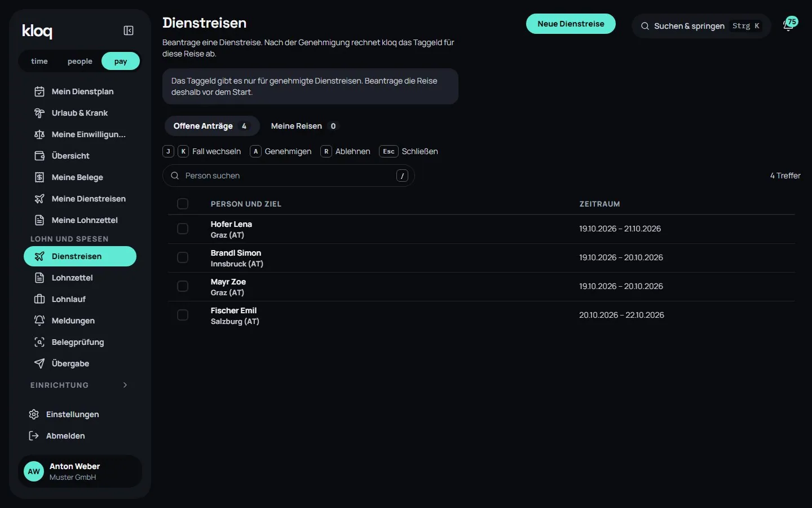Check the box for Hofer Lena

pos(183,229)
